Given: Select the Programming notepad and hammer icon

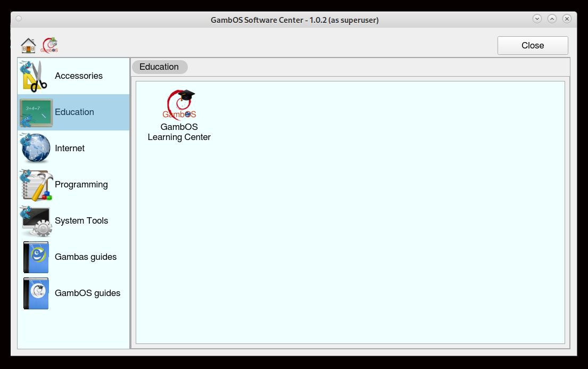Looking at the screenshot, I should tap(36, 185).
